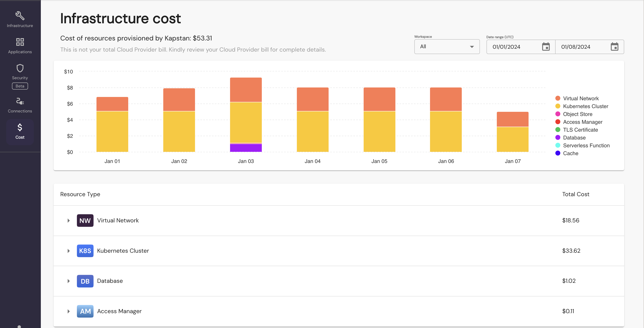Click the Jan 07 axis label

512,161
